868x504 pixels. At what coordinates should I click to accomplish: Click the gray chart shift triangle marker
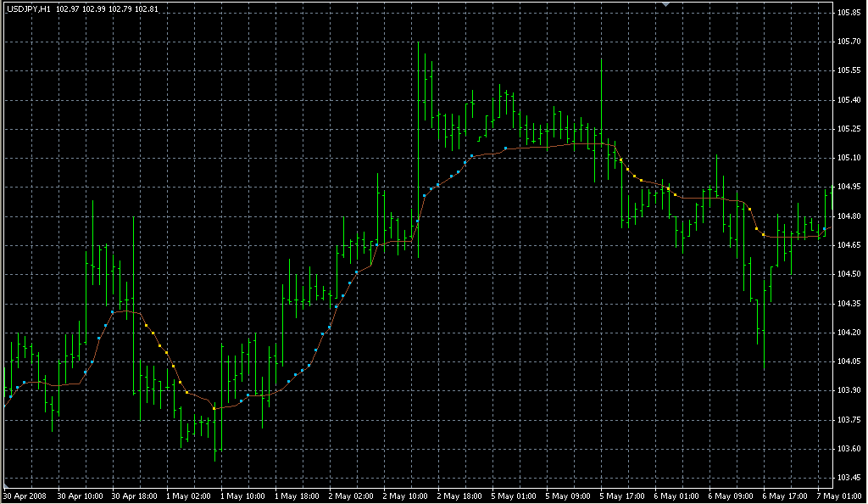point(666,4)
